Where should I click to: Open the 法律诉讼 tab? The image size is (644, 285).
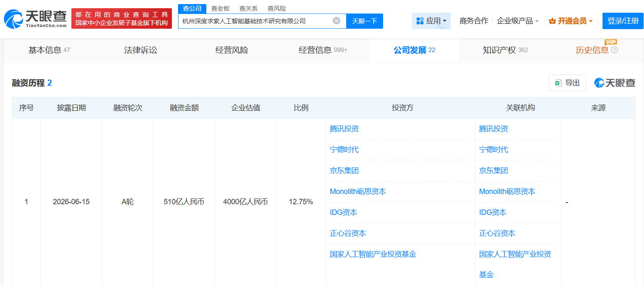[141, 50]
